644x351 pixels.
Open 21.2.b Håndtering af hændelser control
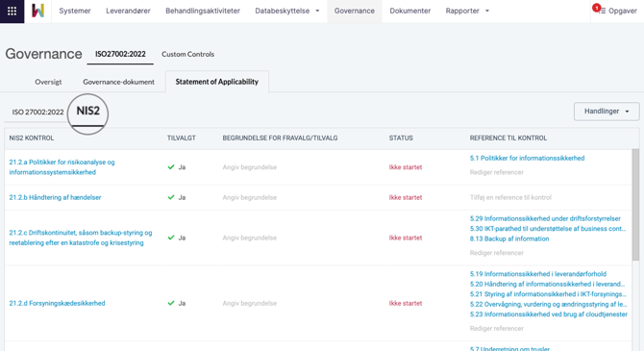tap(55, 197)
